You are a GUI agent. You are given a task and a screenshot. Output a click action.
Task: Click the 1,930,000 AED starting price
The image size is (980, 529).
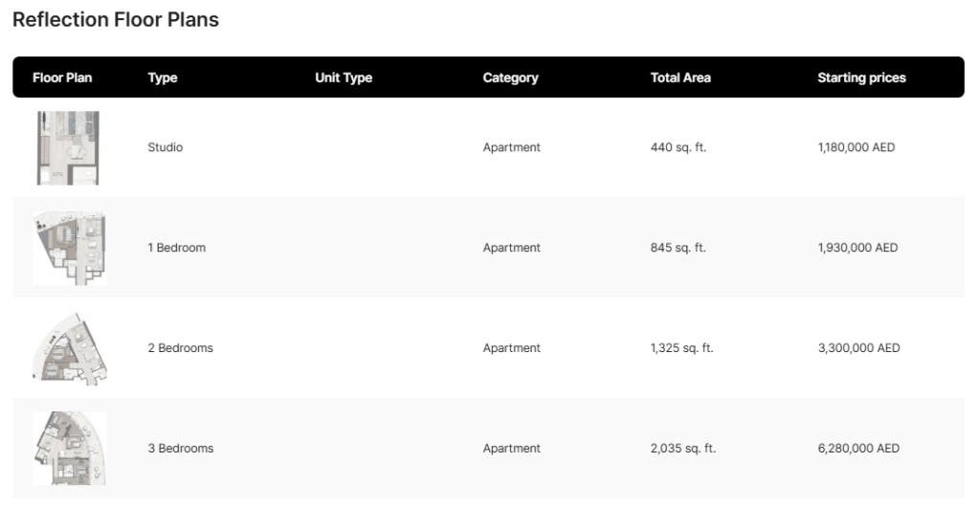pyautogui.click(x=857, y=248)
